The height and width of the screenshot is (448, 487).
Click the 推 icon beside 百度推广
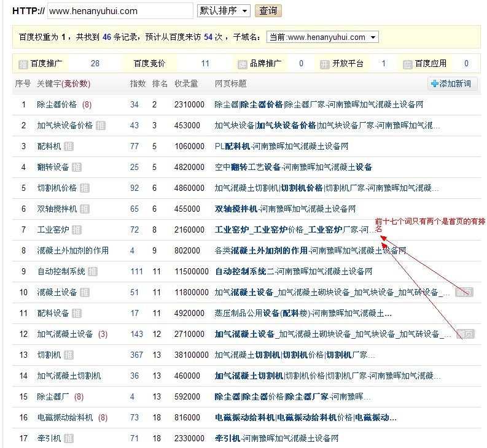click(x=23, y=64)
